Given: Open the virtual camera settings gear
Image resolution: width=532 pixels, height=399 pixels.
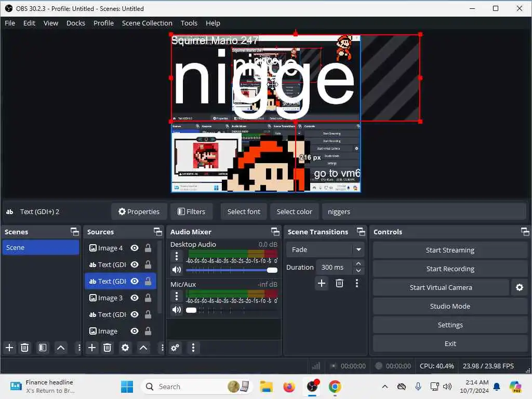Looking at the screenshot, I should pos(520,287).
